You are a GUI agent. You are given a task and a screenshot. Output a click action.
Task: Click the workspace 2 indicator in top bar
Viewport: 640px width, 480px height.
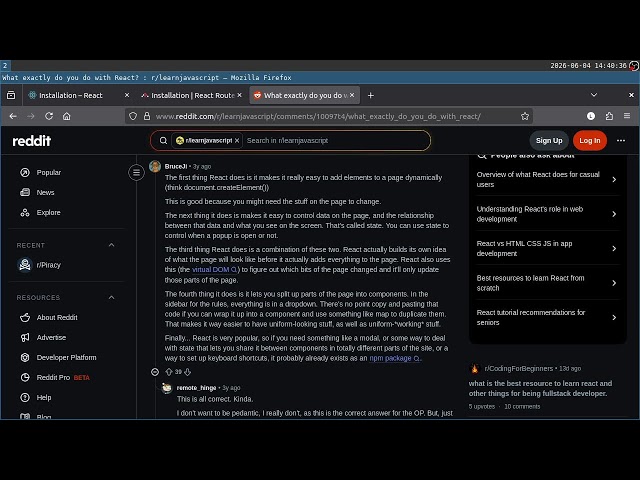click(x=5, y=65)
